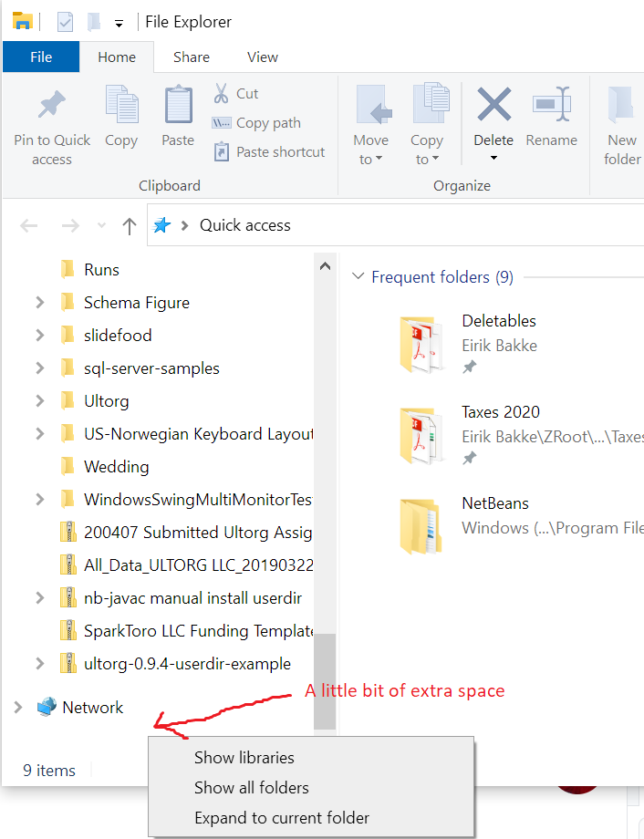Click the Forward navigation arrow
This screenshot has height=839, width=644.
[70, 226]
